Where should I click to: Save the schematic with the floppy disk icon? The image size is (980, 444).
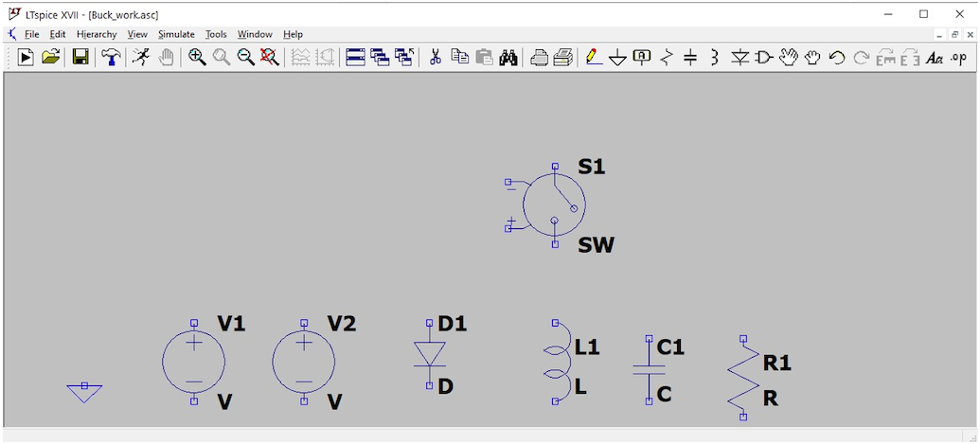80,58
